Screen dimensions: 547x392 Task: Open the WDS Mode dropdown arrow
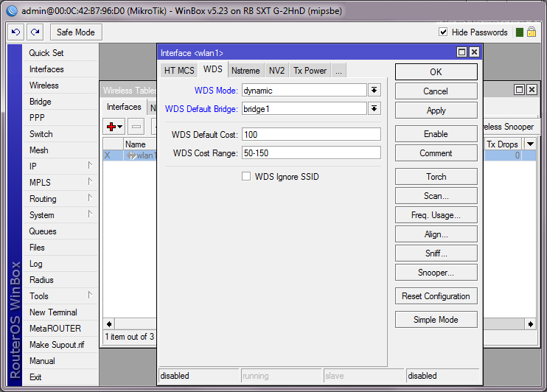(x=374, y=91)
